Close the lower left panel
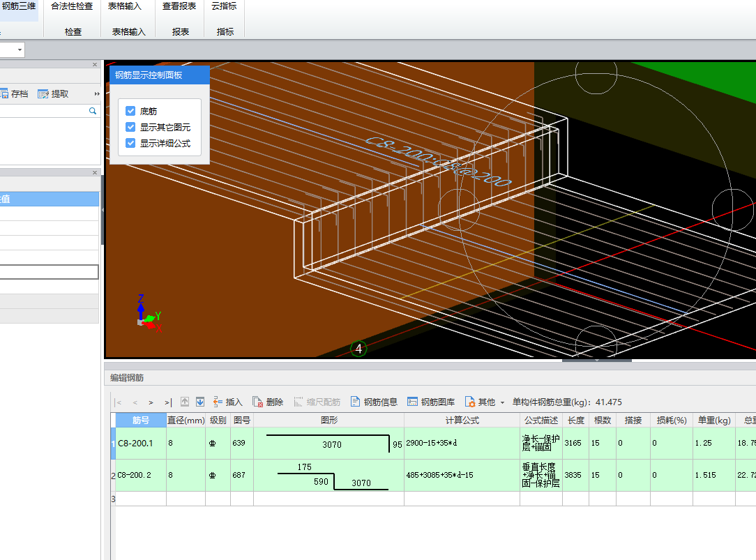 pos(95,172)
